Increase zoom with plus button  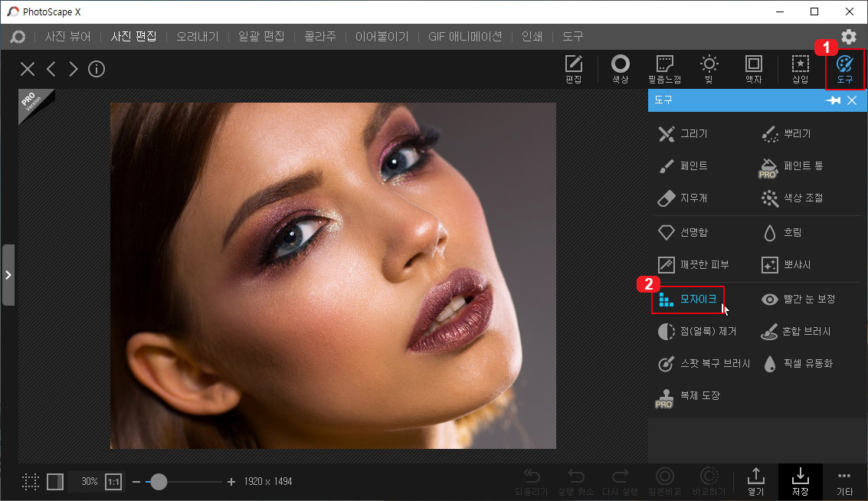(x=231, y=482)
